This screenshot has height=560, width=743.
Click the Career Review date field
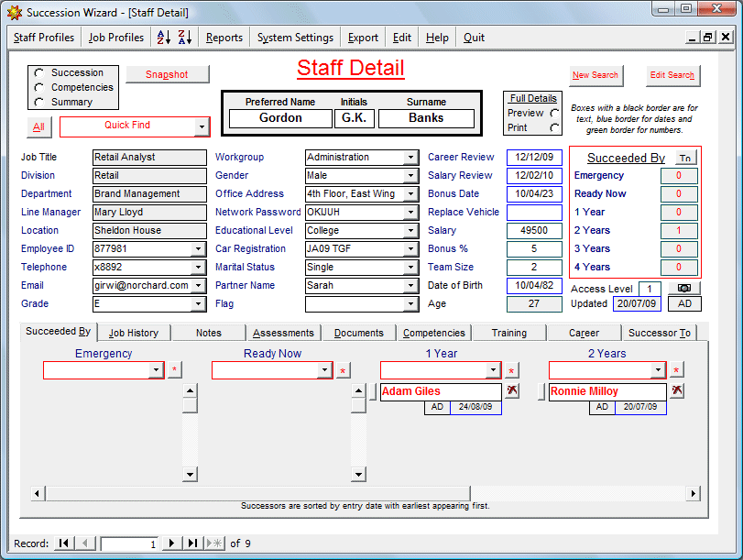tap(534, 158)
